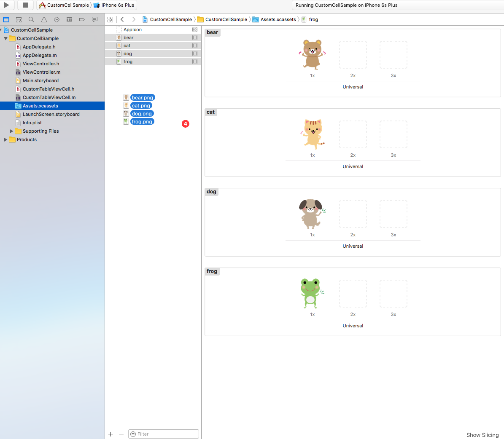Open the Project navigator
Screen dimensions: 504x439
[x=6, y=19]
